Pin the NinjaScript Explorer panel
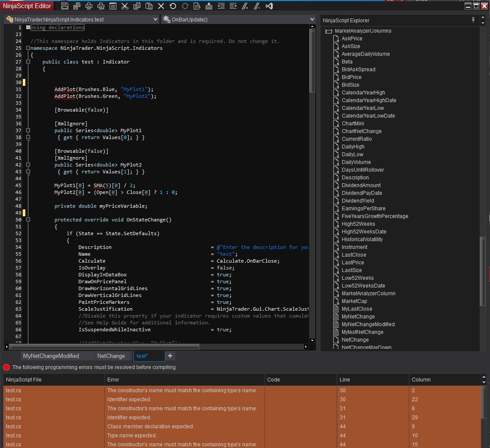The width and height of the screenshot is (490, 448). click(x=473, y=20)
